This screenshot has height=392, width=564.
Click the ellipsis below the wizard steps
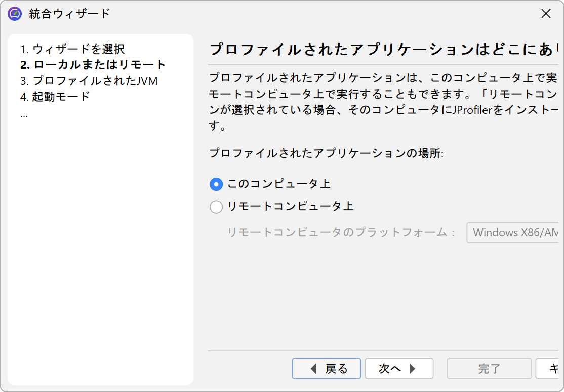tap(24, 115)
